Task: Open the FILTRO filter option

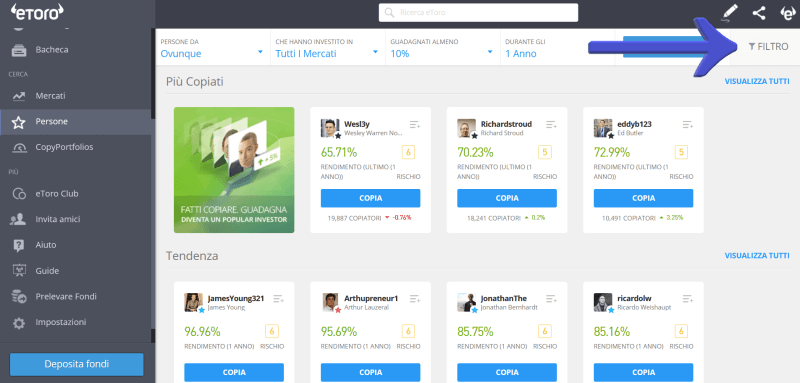Action: point(768,46)
